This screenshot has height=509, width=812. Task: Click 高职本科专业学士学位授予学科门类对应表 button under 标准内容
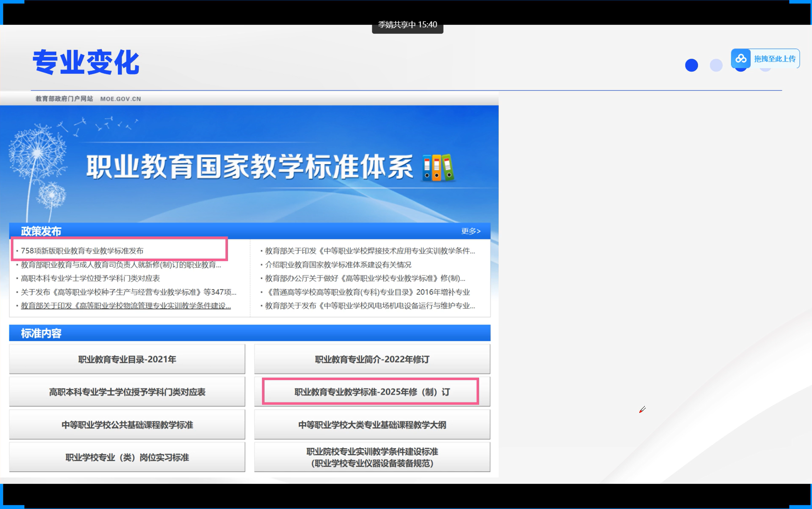click(127, 392)
